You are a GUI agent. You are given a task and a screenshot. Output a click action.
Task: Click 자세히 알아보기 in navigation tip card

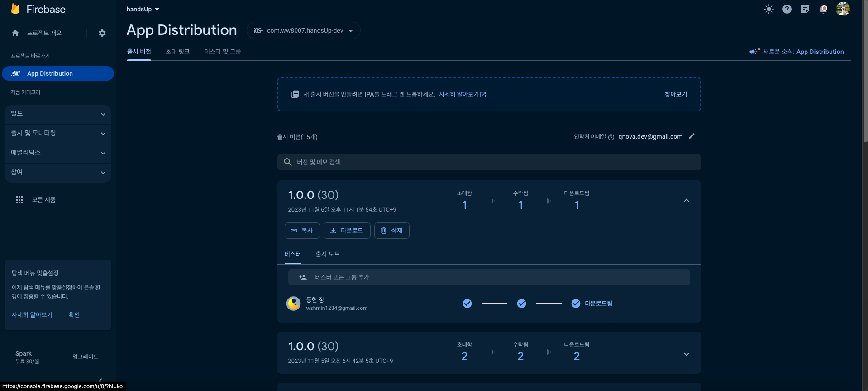tap(32, 315)
